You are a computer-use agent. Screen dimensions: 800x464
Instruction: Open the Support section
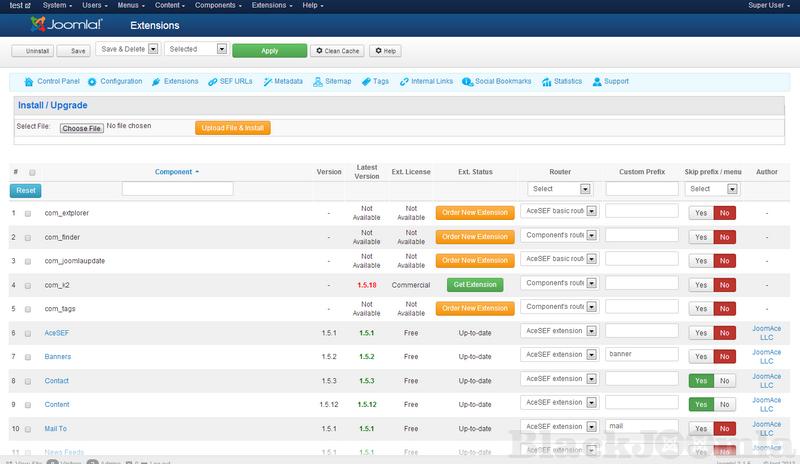[597, 81]
